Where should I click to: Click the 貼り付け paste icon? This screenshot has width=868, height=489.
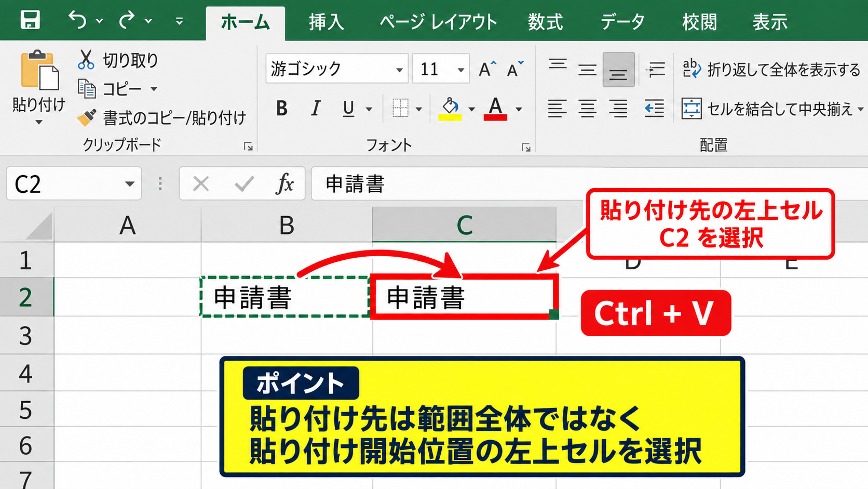coord(39,70)
